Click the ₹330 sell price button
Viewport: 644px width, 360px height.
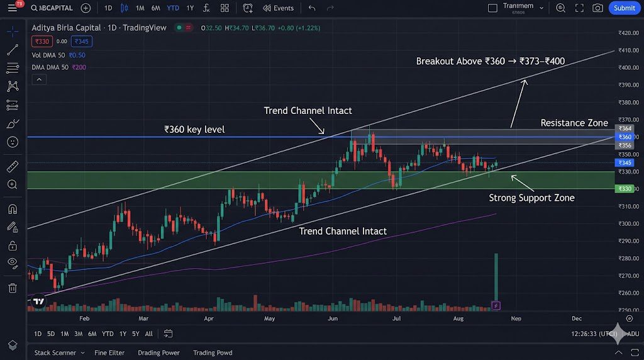coord(42,41)
